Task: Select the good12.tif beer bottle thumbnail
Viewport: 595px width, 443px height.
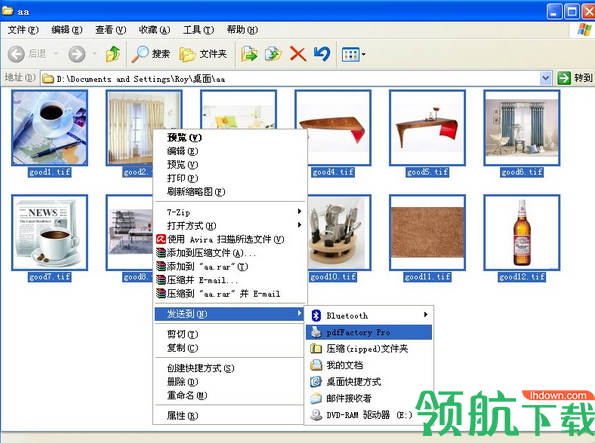Action: pyautogui.click(x=522, y=232)
